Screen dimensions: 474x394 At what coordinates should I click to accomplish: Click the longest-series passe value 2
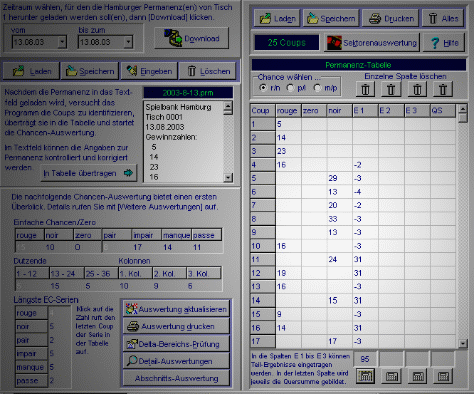52,381
